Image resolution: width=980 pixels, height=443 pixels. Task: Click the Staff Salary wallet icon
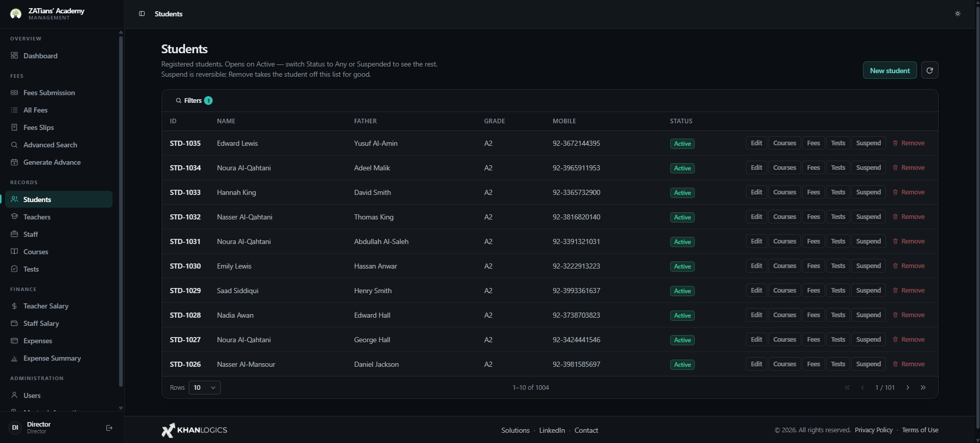point(14,323)
